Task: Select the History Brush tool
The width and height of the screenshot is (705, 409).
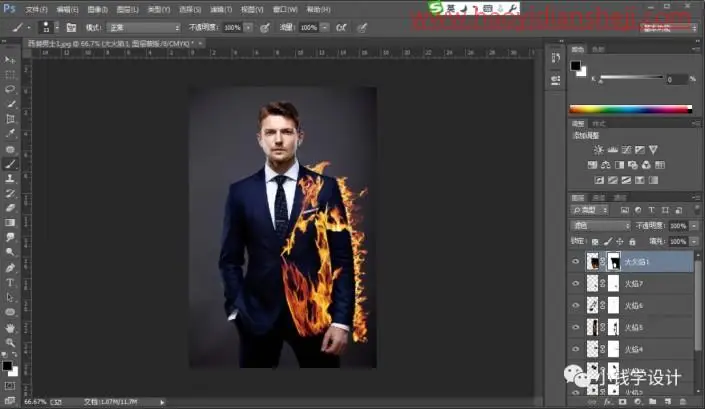Action: tap(10, 194)
